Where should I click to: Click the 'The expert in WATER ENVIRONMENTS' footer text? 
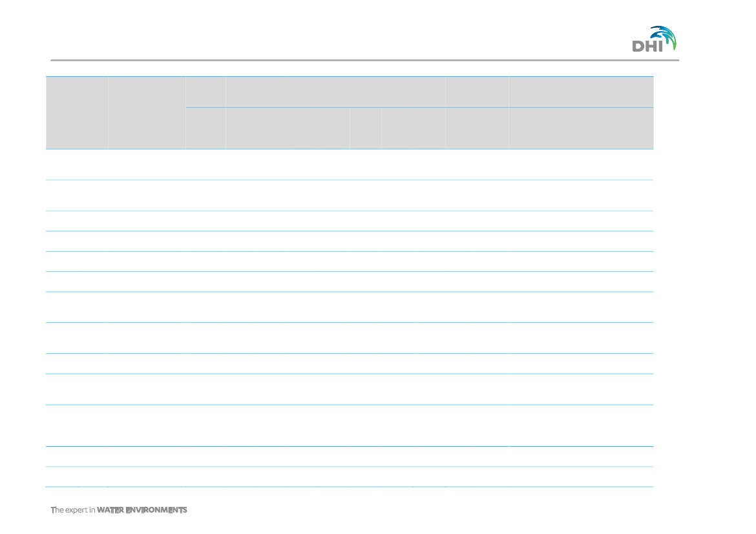(x=119, y=510)
